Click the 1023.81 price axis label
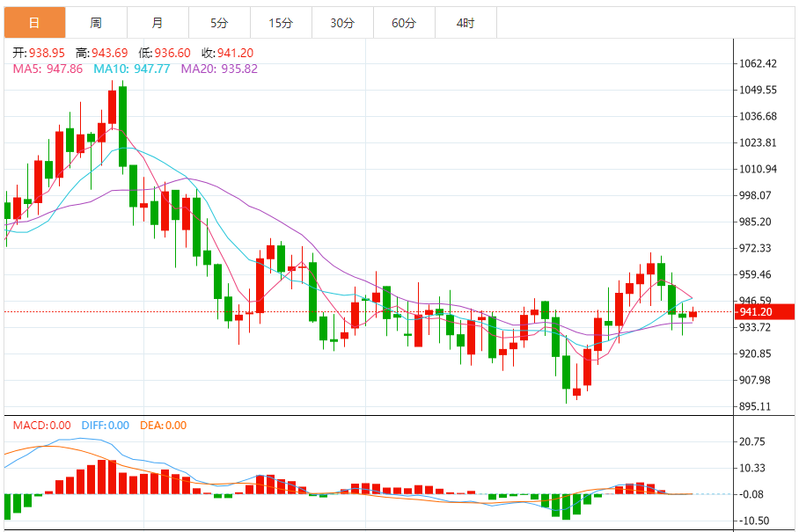This screenshot has height=532, width=799. [759, 143]
